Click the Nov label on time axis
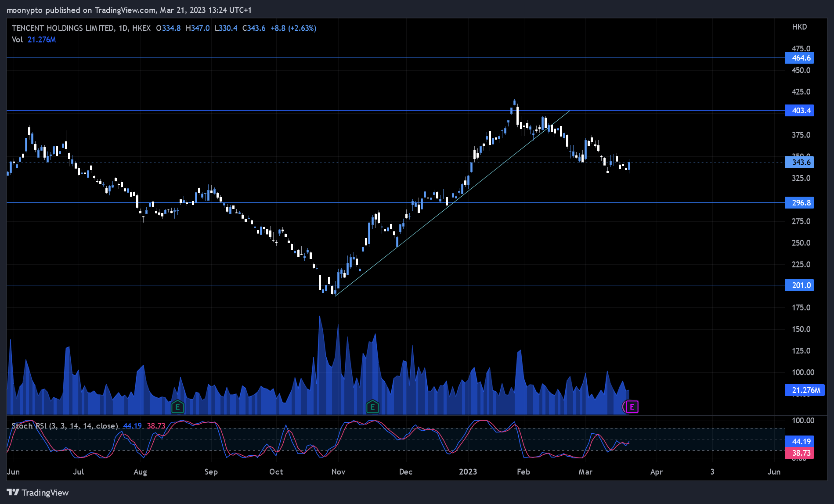 click(338, 472)
